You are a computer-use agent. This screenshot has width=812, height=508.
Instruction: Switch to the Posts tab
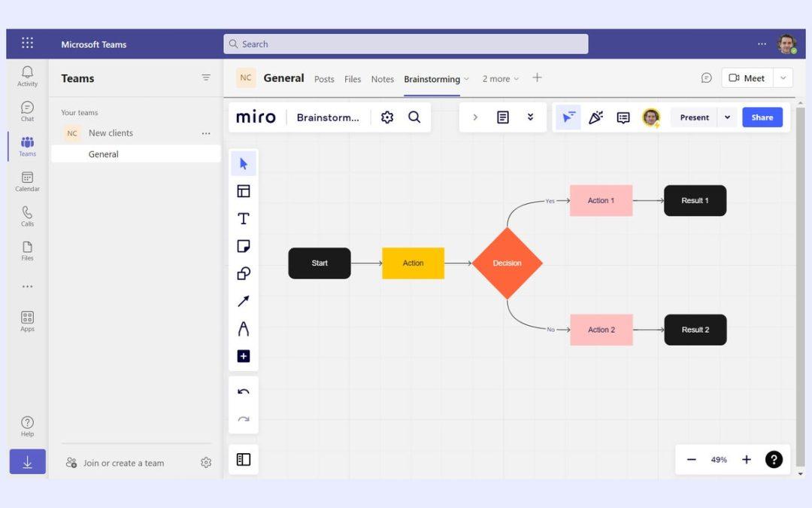tap(324, 79)
